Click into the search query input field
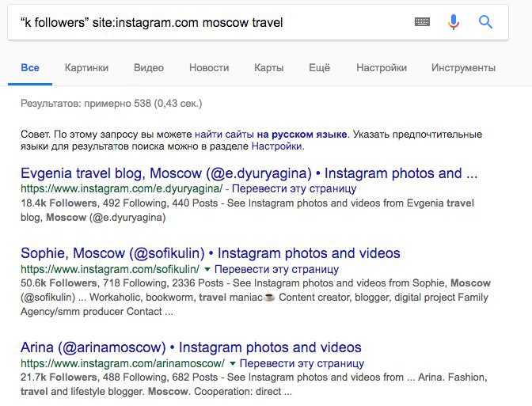 [206, 22]
